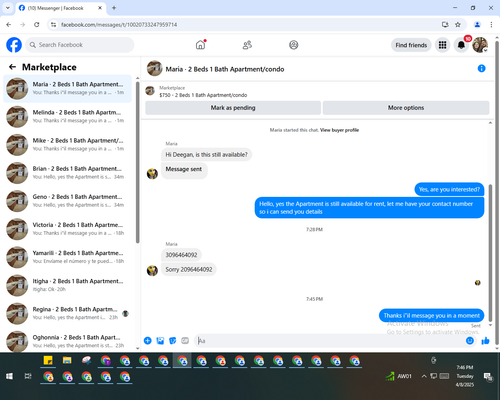Open the emoji picker in message box
Screen dimensions: 500x400
[470, 341]
